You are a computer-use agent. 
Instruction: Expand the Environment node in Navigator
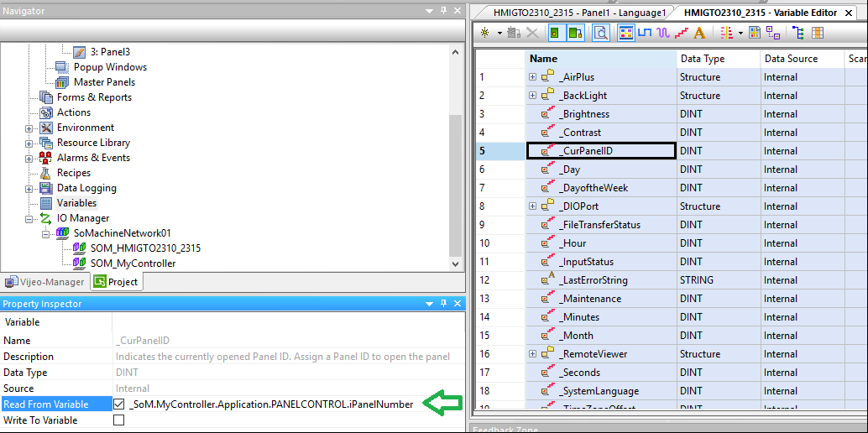click(x=29, y=128)
